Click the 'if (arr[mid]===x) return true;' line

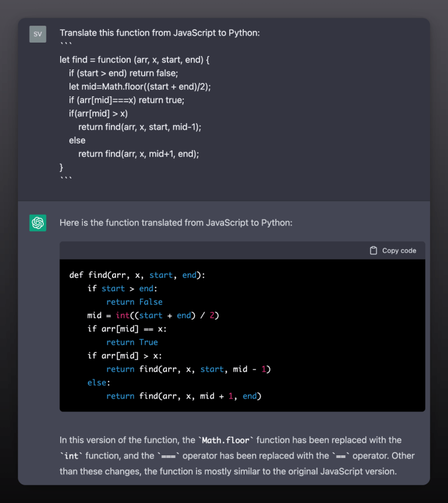coord(127,100)
